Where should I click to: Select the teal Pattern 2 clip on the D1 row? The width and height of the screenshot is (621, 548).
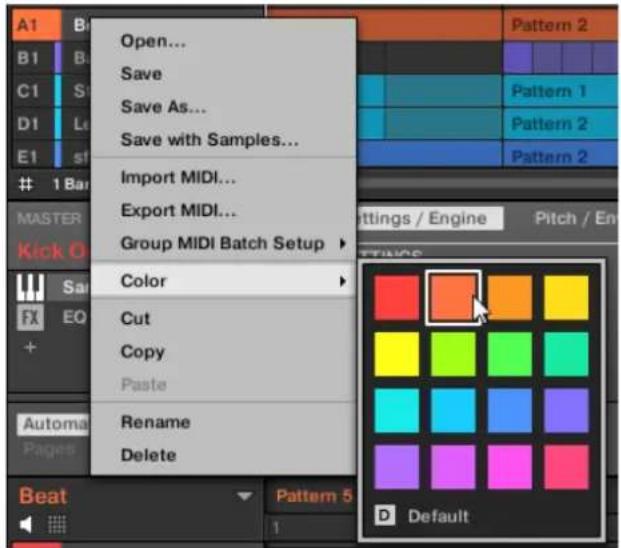pyautogui.click(x=559, y=124)
